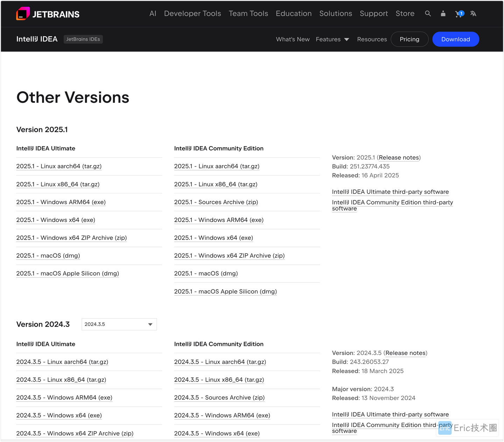Open the Team Tools menu
The image size is (504, 442).
248,14
